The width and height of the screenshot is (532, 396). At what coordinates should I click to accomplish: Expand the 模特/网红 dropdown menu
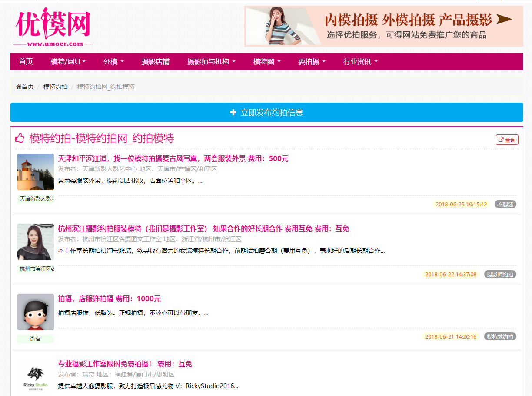click(x=68, y=62)
